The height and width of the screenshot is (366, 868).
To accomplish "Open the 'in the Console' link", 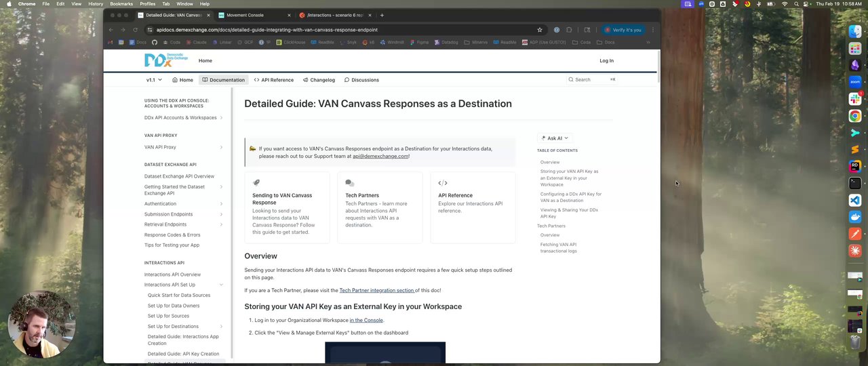I will pyautogui.click(x=366, y=321).
